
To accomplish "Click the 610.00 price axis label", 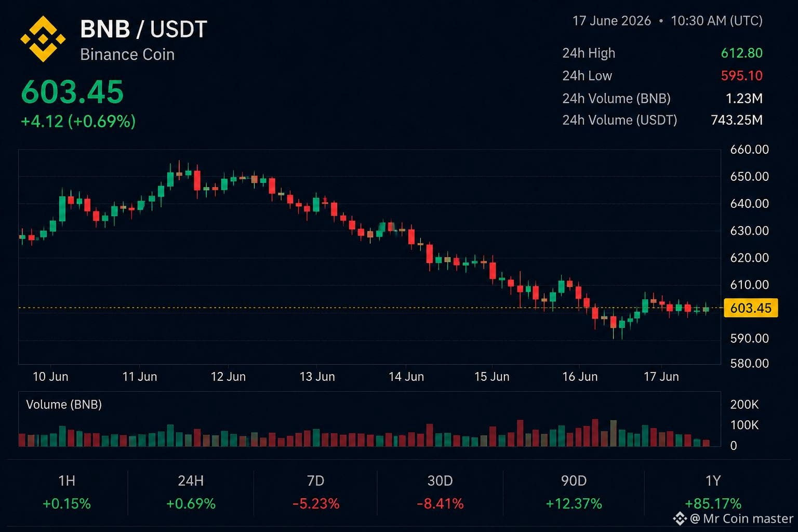I will pos(750,285).
